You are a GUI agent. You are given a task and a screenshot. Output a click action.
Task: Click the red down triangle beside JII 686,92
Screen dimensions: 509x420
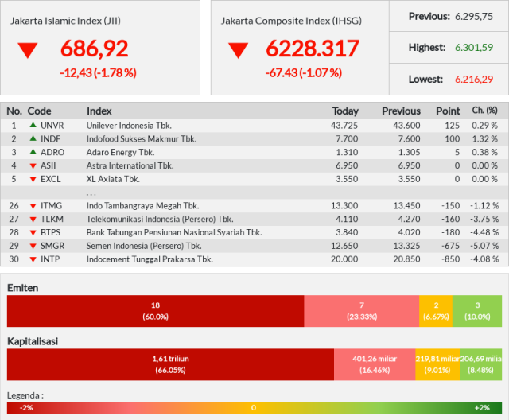28,51
